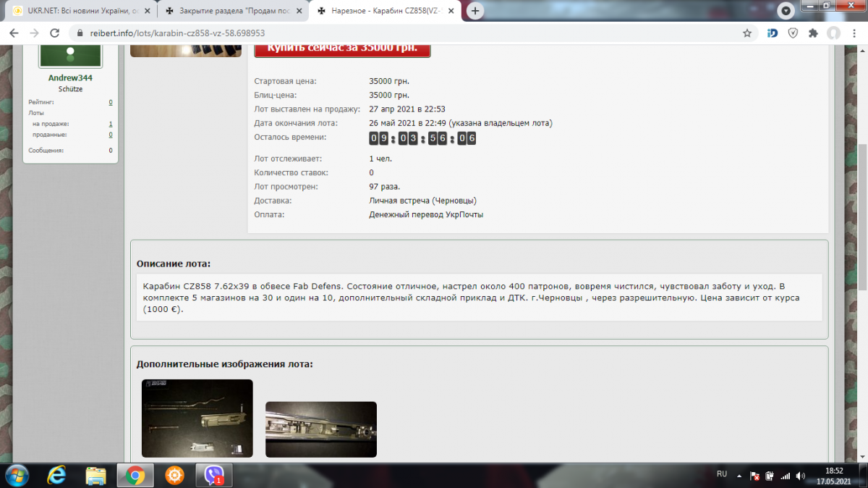This screenshot has height=488, width=868.
Task: Open 'проданные' lots count link
Action: coord(111,135)
